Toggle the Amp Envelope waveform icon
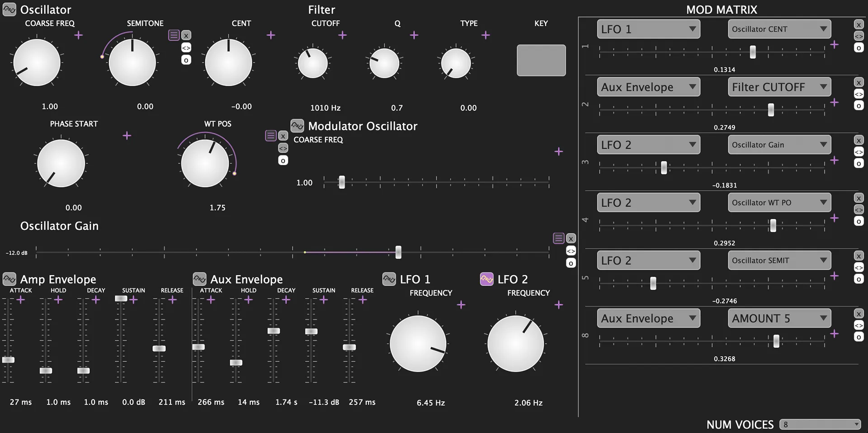 (x=9, y=279)
